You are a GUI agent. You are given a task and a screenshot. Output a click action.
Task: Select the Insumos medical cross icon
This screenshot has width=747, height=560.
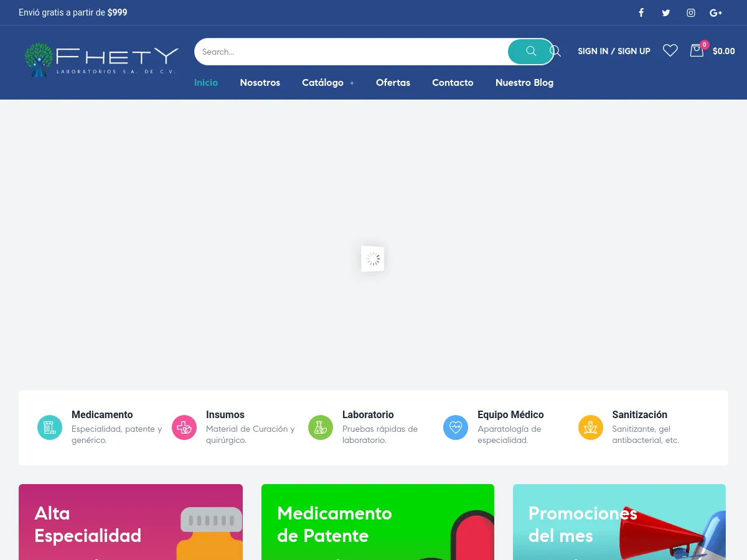(184, 427)
